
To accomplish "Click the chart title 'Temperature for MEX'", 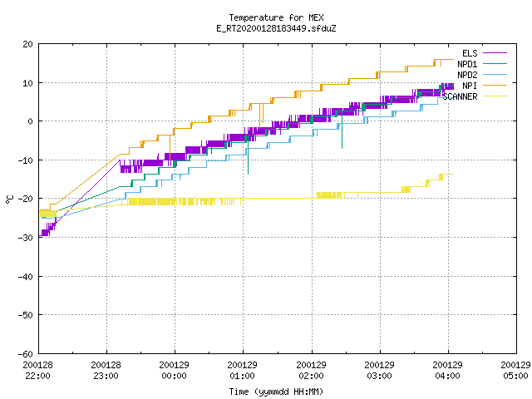I will (276, 17).
